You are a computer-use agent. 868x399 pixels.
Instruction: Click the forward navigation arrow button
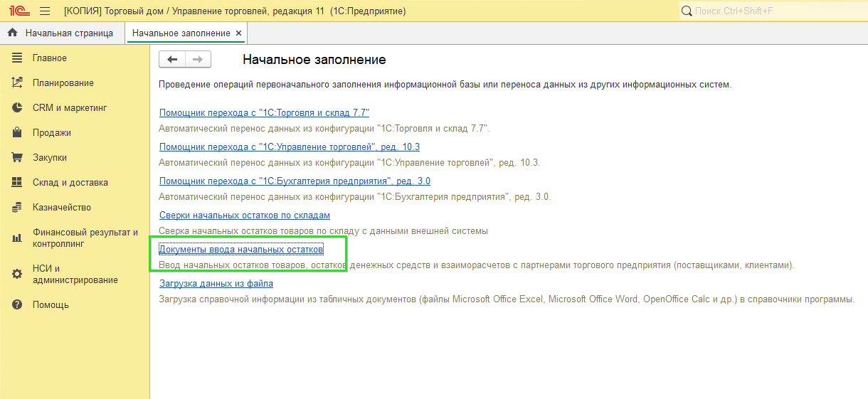(198, 60)
